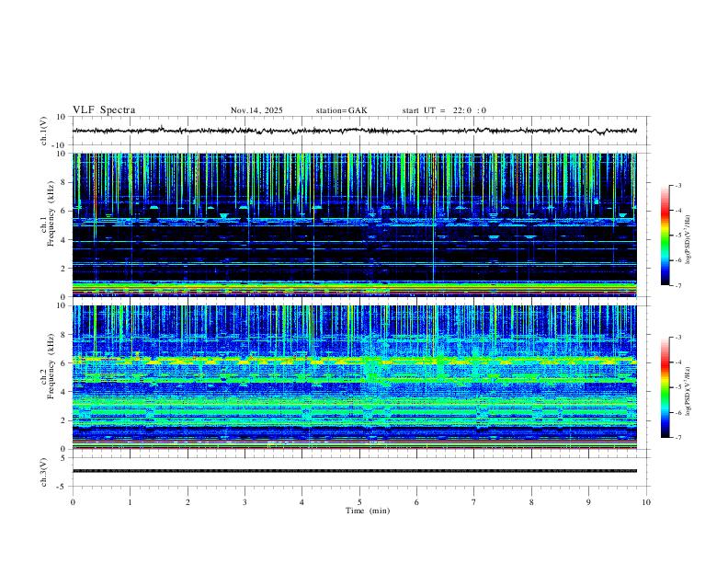The image size is (728, 563).
Task: Click the ch.1 spectrogram panel
Action: pos(355,224)
